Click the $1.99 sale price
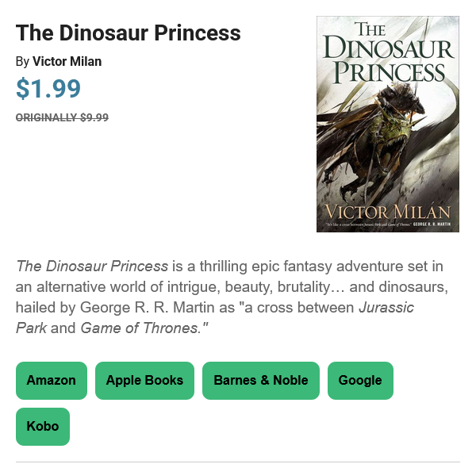476x464 pixels. click(x=48, y=88)
